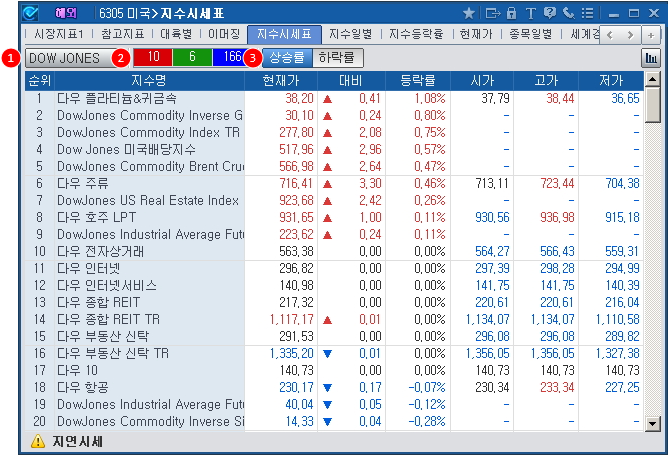Click the red rising count 10 box
Viewport: 669px width, 456px height.
[x=153, y=58]
